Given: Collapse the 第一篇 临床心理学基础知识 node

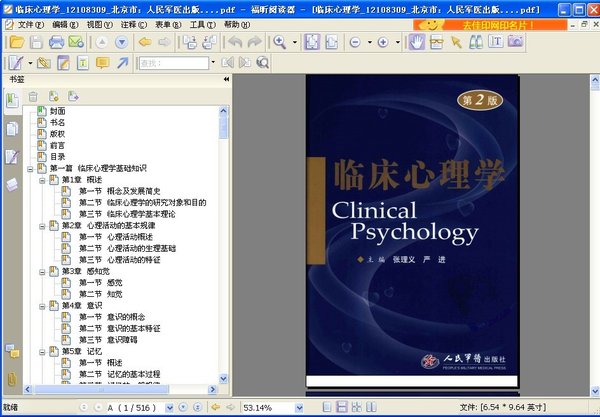Looking at the screenshot, I should (x=30, y=169).
